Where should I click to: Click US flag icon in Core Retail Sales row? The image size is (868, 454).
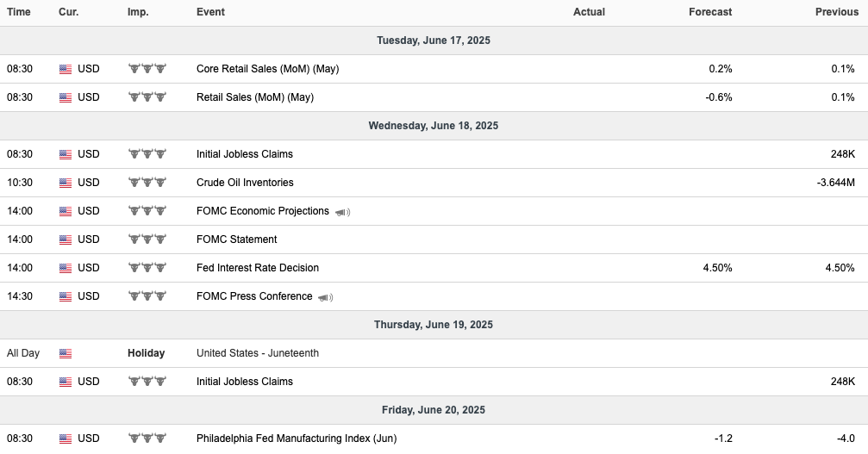[66, 69]
